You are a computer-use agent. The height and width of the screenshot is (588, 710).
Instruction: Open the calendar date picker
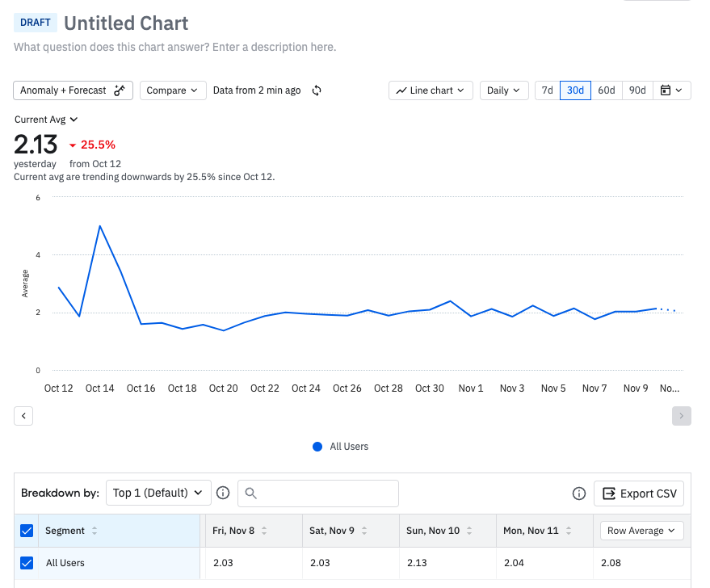(x=671, y=90)
